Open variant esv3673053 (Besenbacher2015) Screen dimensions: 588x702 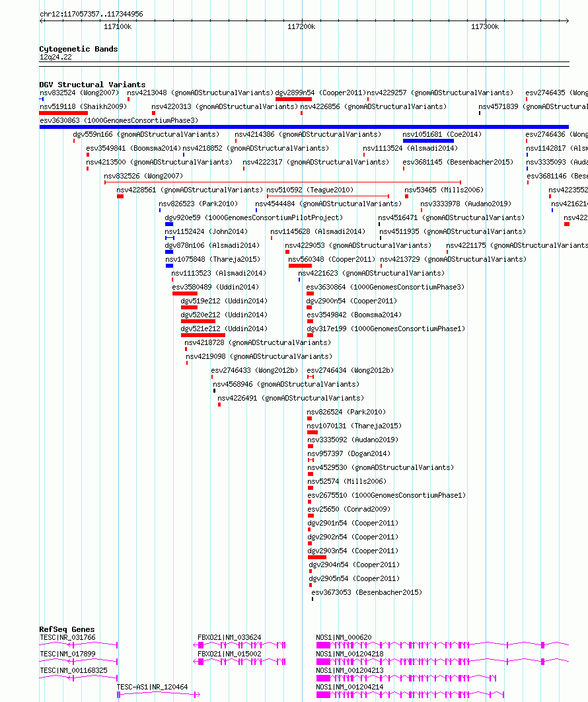click(x=367, y=592)
